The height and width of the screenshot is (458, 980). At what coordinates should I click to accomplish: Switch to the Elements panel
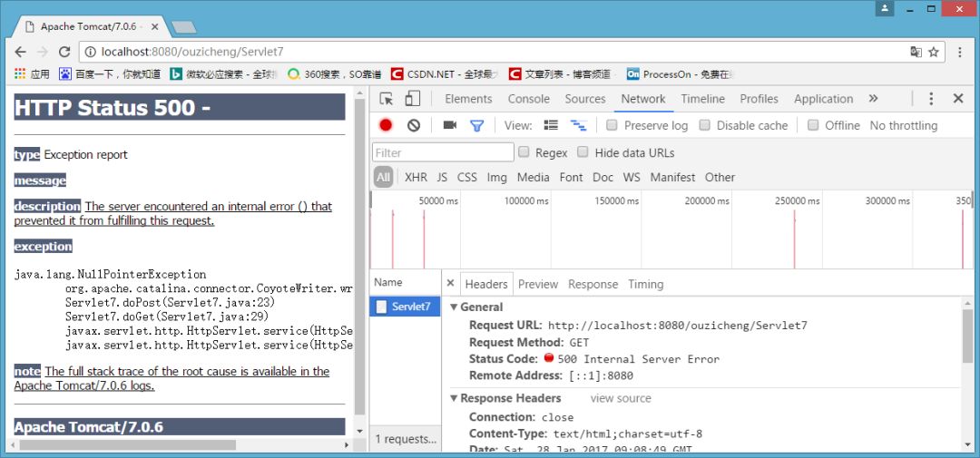tap(468, 99)
